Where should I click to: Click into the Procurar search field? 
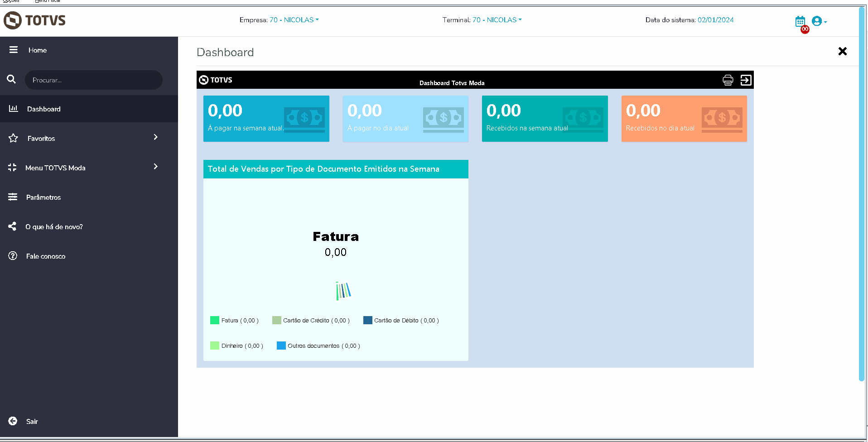coord(94,80)
